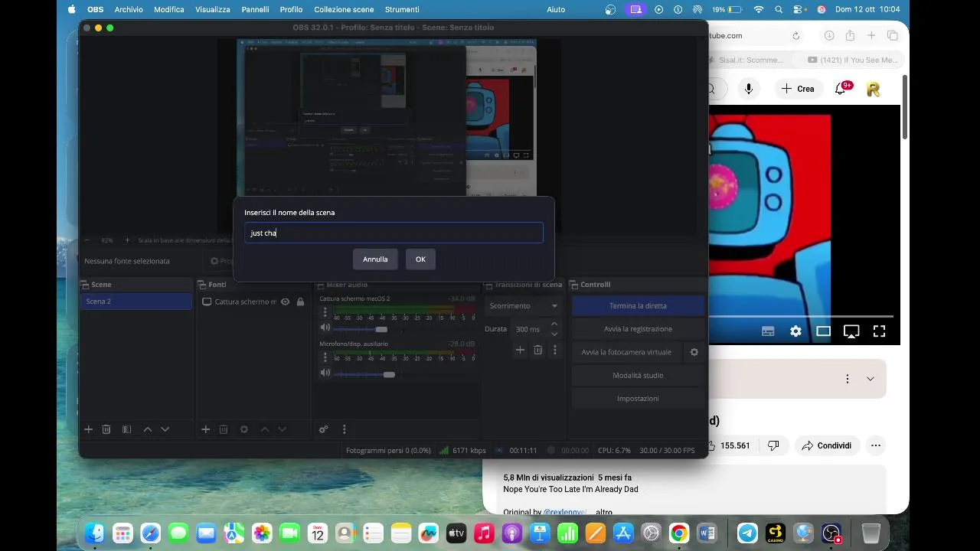Viewport: 980px width, 551px height.
Task: Open Visualizza menu
Action: click(x=213, y=9)
